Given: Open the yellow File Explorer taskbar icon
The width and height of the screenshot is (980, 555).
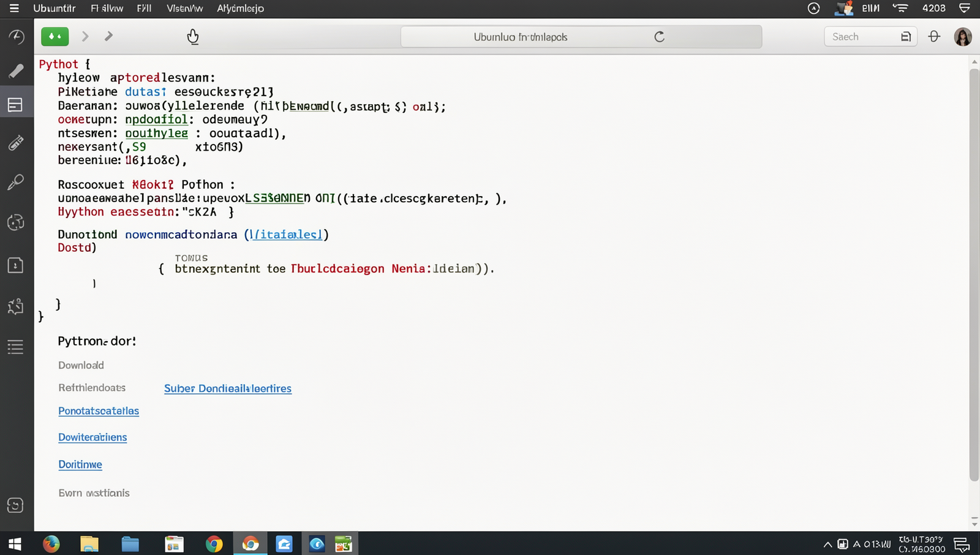Looking at the screenshot, I should (x=89, y=544).
